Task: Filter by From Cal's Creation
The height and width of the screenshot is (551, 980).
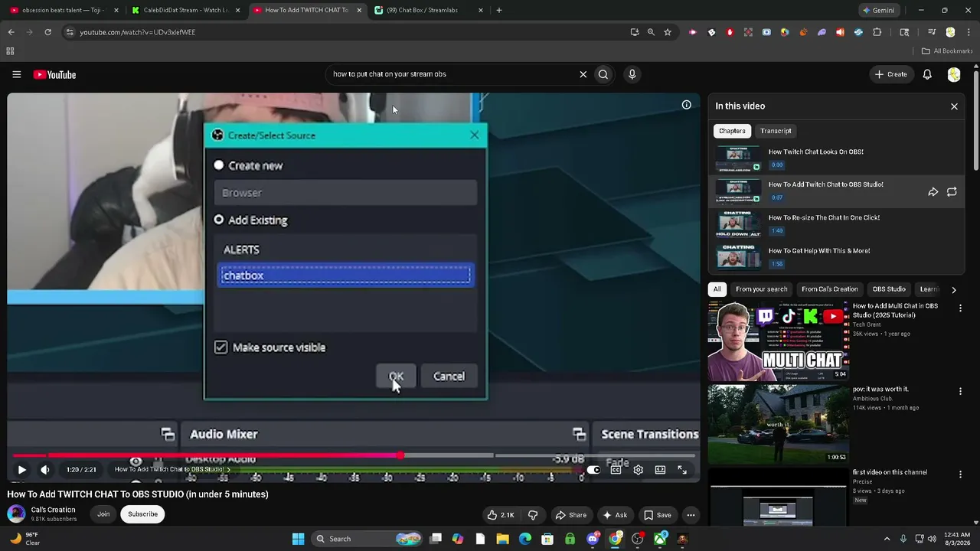Action: click(829, 289)
